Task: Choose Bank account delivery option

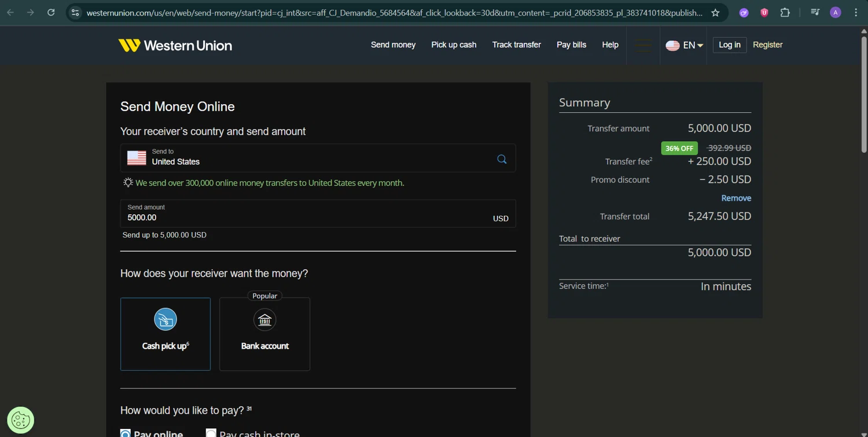Action: pyautogui.click(x=264, y=334)
